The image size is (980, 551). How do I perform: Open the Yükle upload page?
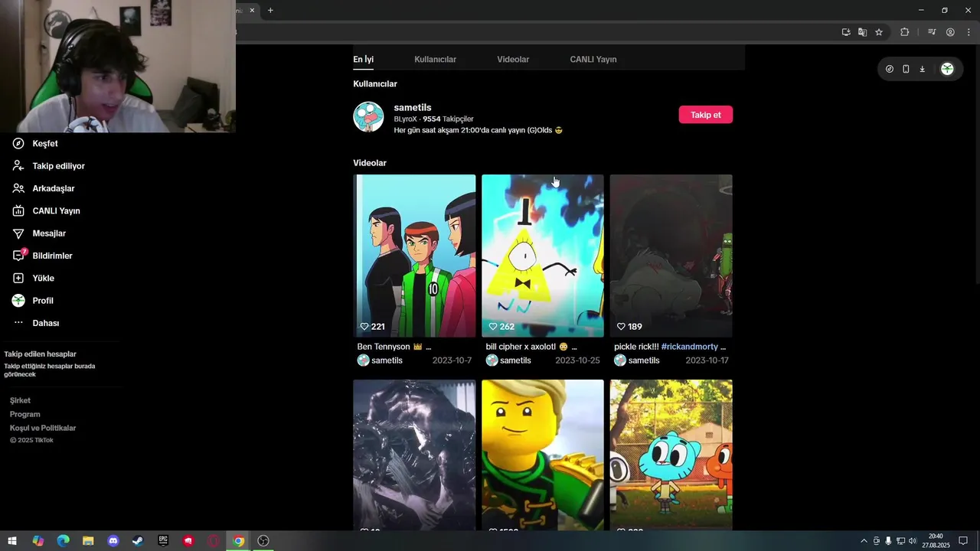[42, 279]
